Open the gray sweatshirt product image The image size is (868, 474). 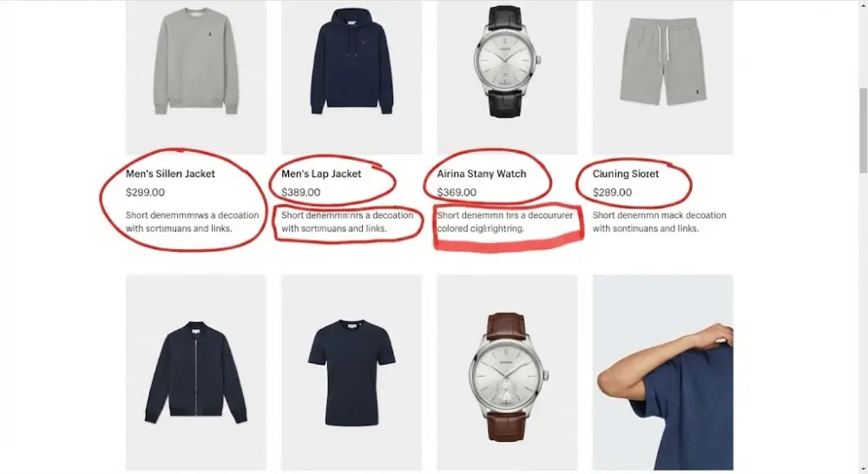point(196,77)
